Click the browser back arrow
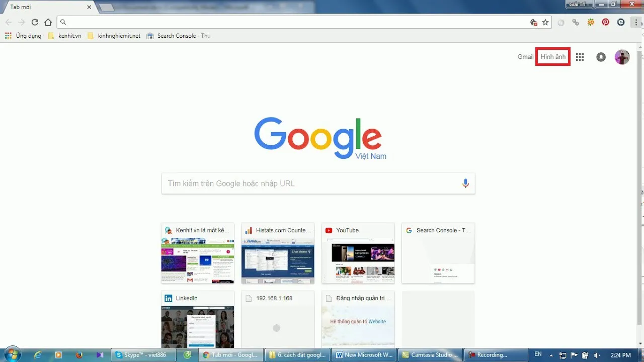 pos(9,22)
